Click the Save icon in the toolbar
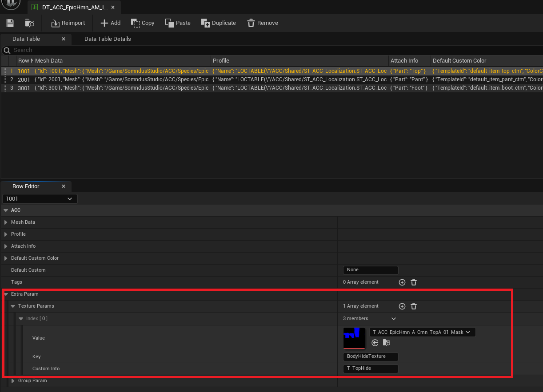Viewport: 543px width, 392px height. pyautogui.click(x=10, y=23)
